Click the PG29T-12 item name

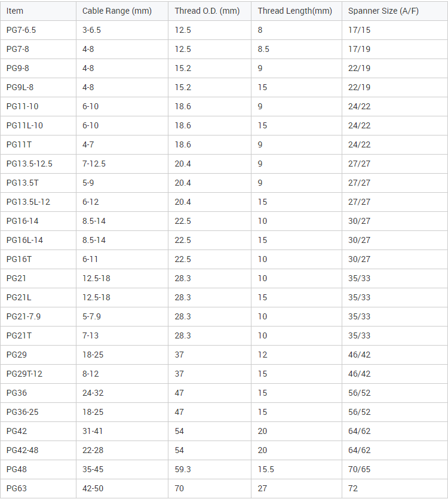(24, 374)
